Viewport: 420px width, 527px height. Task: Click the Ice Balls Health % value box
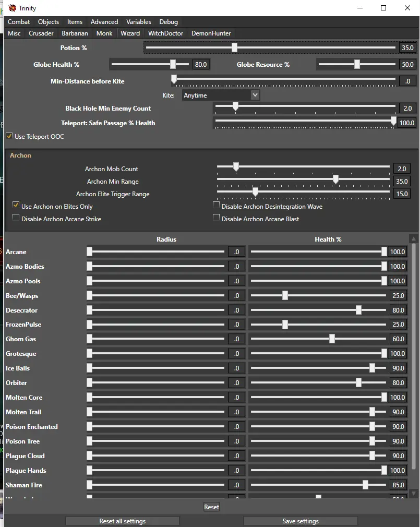(x=398, y=368)
